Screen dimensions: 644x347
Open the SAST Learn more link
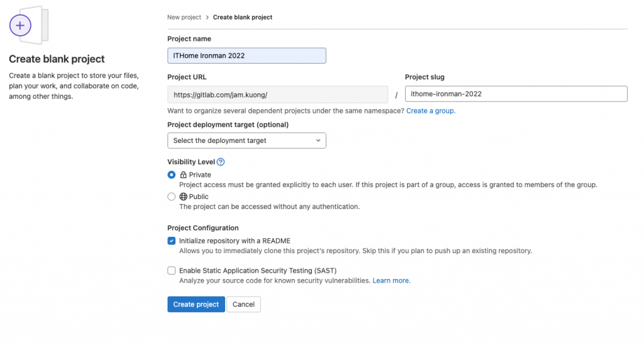click(391, 280)
